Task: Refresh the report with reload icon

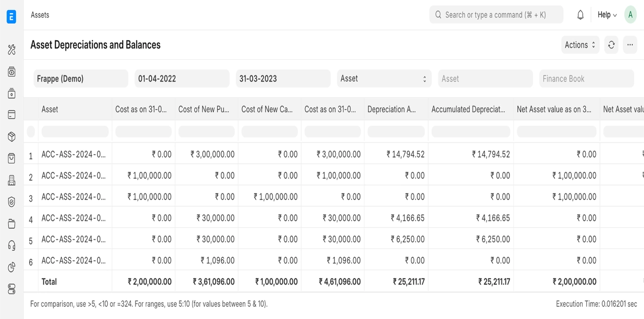Action: point(611,45)
